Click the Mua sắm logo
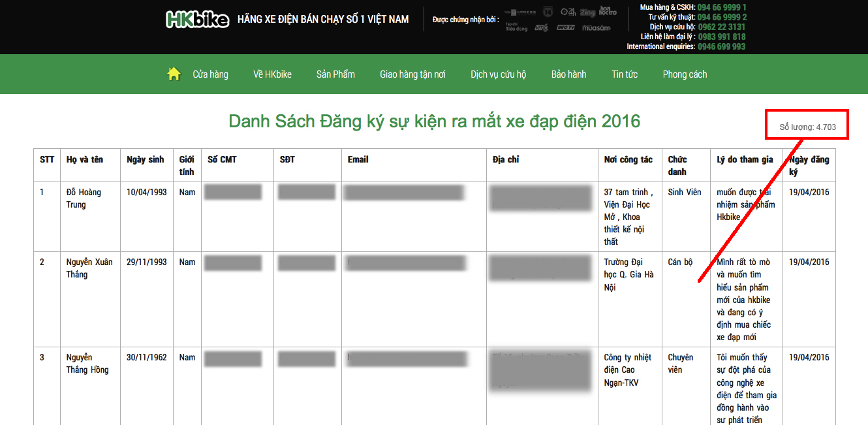The height and width of the screenshot is (425, 868). [596, 27]
